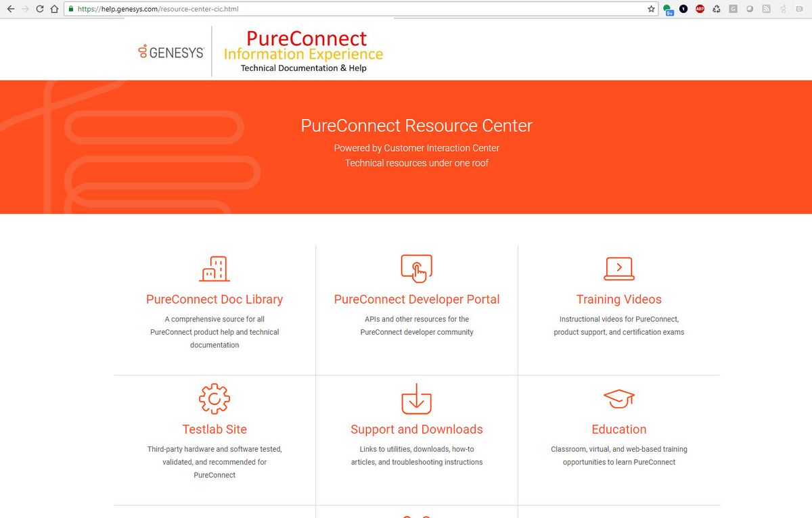Click 'Technical Documentation & Help' subtitle
This screenshot has height=518, width=812.
tap(304, 68)
